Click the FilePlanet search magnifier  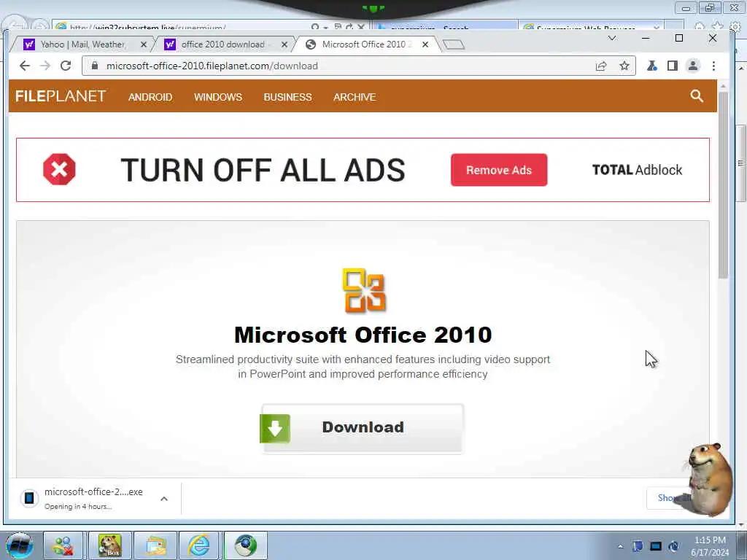click(x=697, y=96)
